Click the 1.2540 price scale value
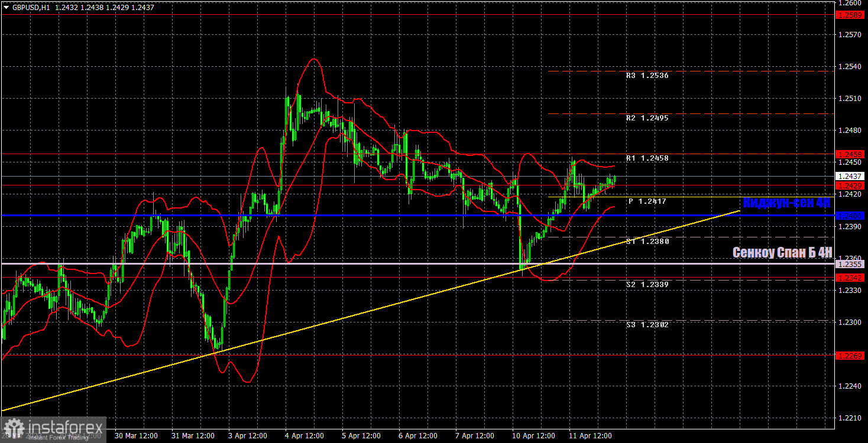The width and height of the screenshot is (868, 443). tap(849, 67)
